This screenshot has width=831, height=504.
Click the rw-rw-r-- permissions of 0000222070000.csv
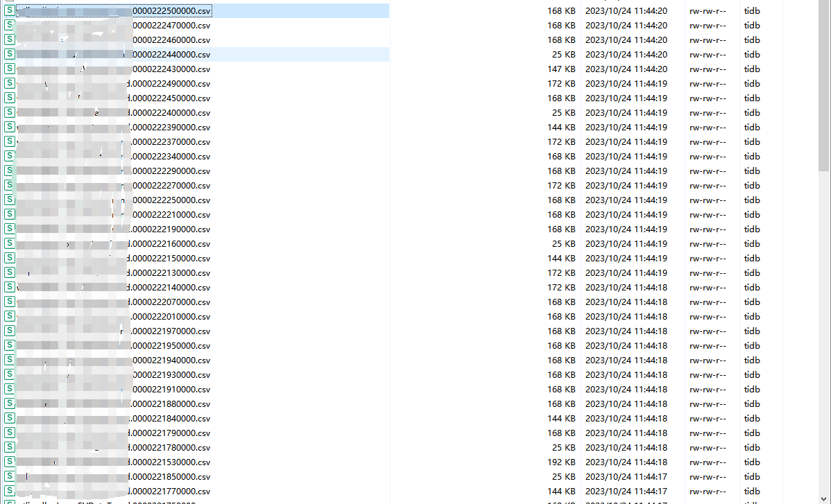708,302
